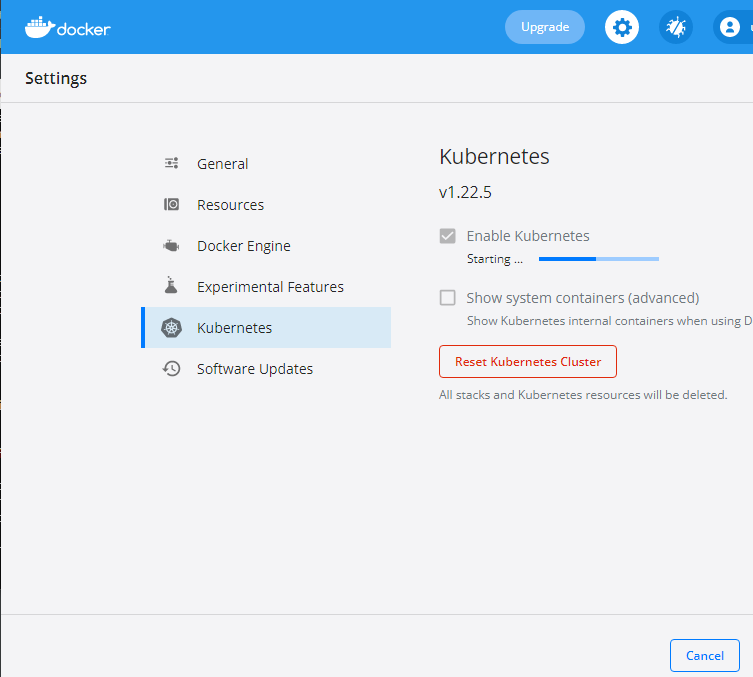
Task: Click the Docker Engine icon
Action: (x=171, y=246)
